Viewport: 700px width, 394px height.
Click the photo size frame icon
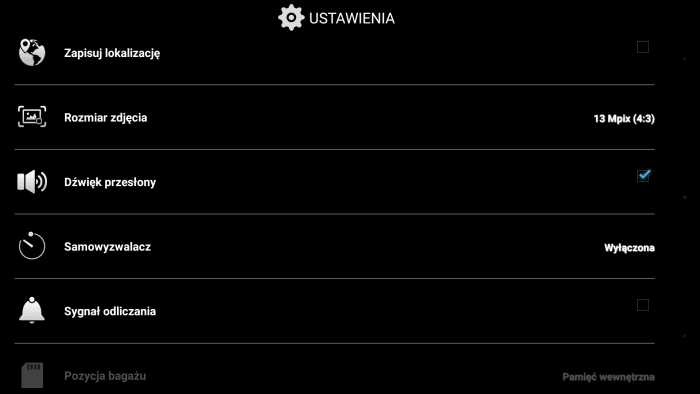pos(32,116)
